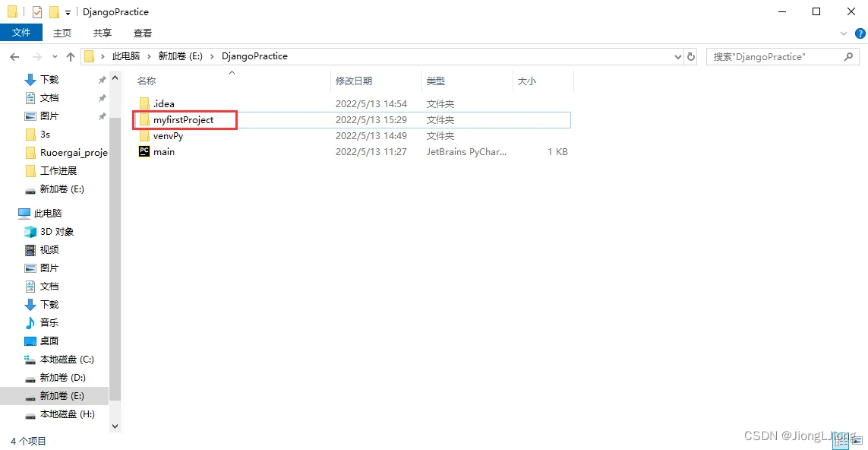The image size is (868, 450).
Task: Open the system menu folder icon in title bar
Action: click(x=12, y=11)
